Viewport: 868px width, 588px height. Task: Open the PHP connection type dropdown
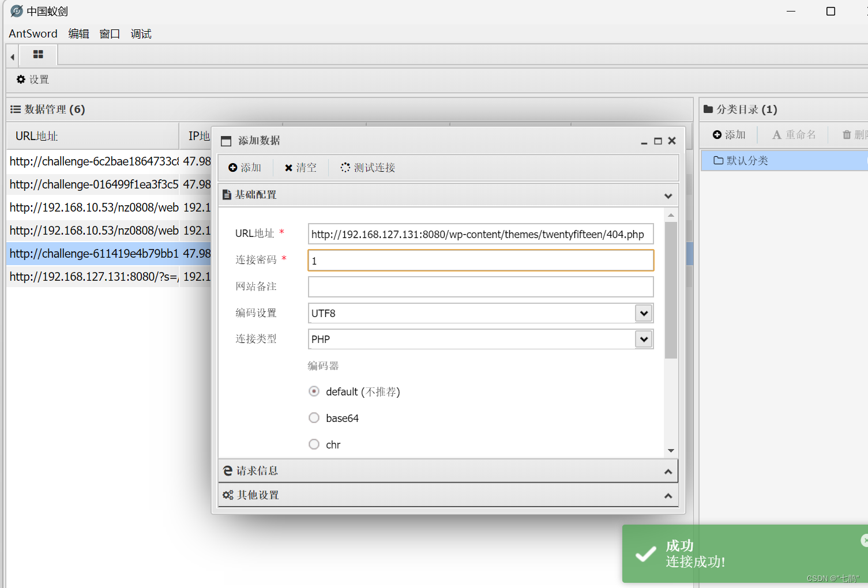643,339
